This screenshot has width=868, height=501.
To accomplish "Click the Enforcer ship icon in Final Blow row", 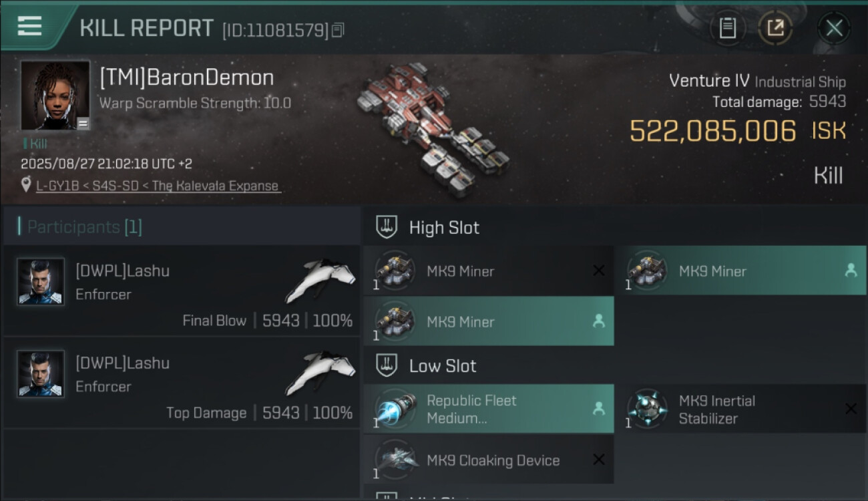I will tap(320, 279).
